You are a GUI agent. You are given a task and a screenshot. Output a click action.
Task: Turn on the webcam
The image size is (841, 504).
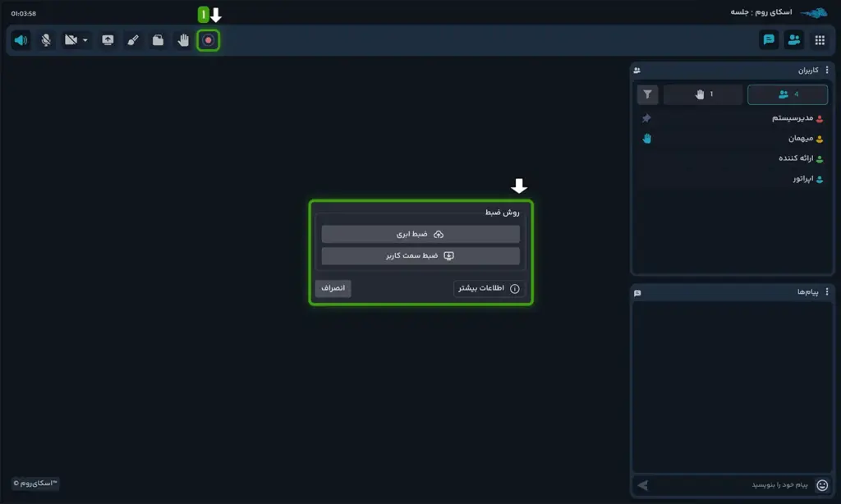pos(71,40)
